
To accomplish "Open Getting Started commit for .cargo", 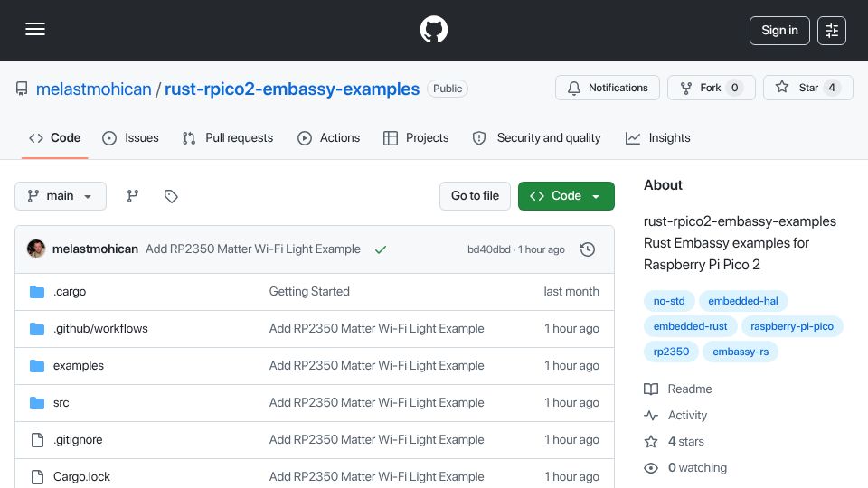I will 309,292.
